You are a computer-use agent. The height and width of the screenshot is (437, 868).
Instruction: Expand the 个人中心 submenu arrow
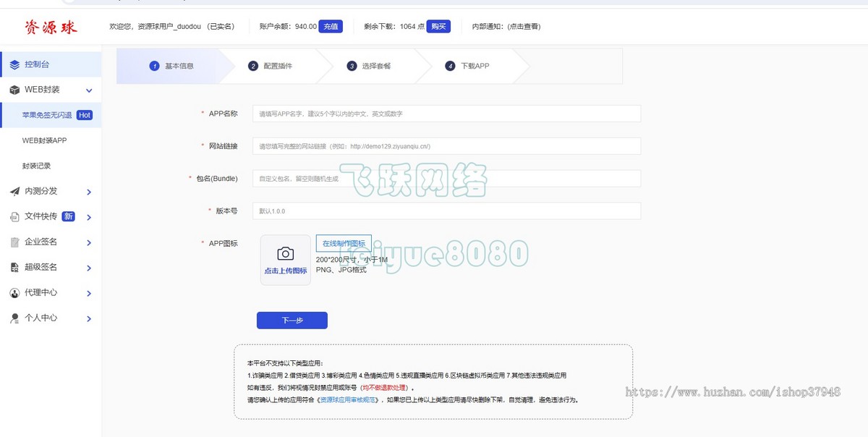tap(89, 318)
